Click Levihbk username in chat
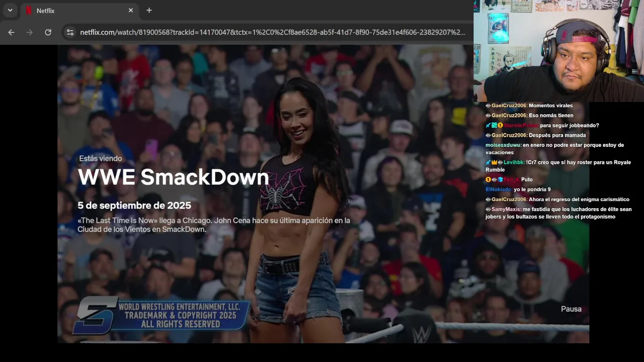Image resolution: width=644 pixels, height=362 pixels. [x=514, y=162]
